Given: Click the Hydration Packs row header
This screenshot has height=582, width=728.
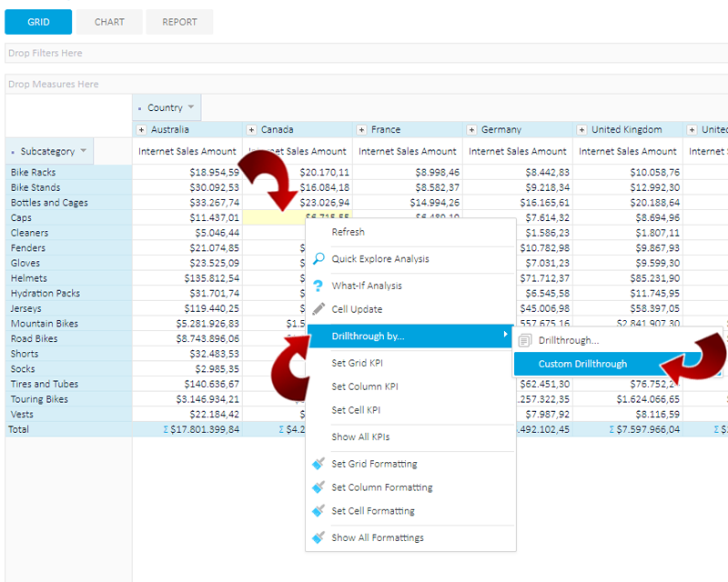Looking at the screenshot, I should point(69,294).
